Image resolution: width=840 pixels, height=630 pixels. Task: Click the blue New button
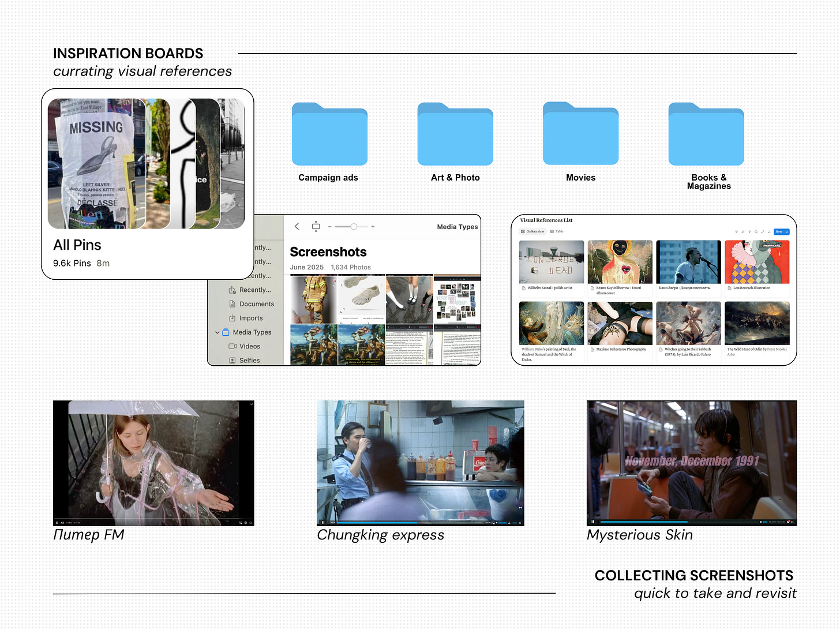[779, 232]
